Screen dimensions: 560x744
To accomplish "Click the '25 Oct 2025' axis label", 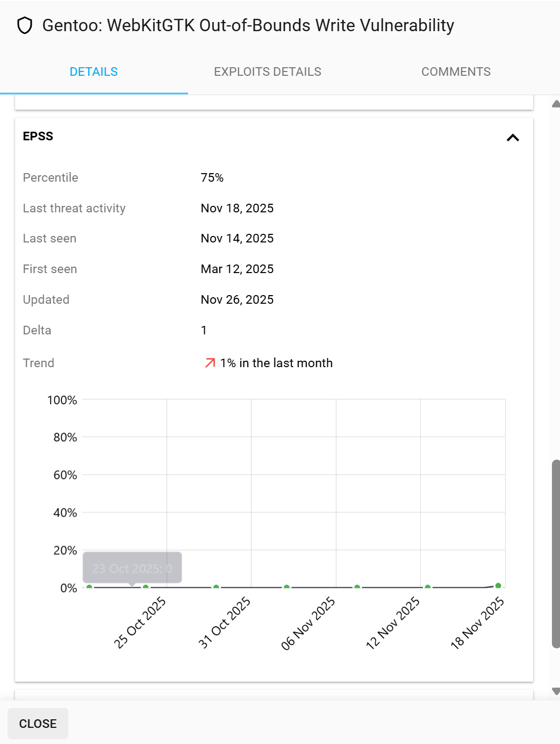I will (x=140, y=623).
